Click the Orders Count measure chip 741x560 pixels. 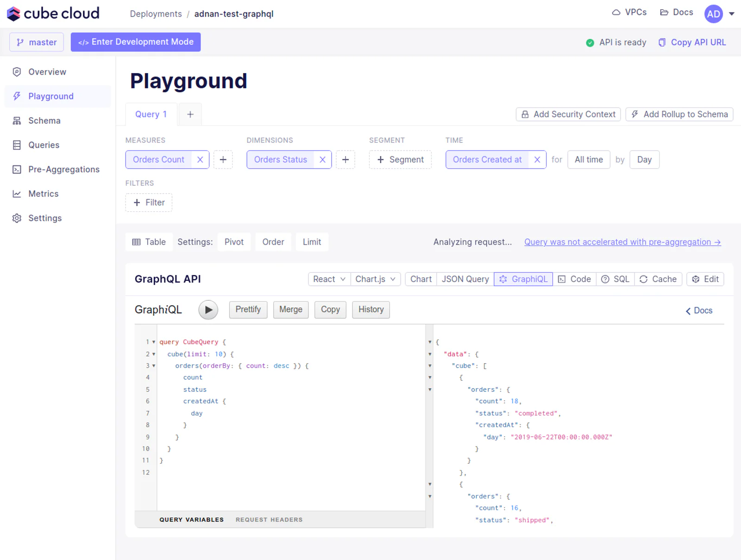tap(158, 160)
